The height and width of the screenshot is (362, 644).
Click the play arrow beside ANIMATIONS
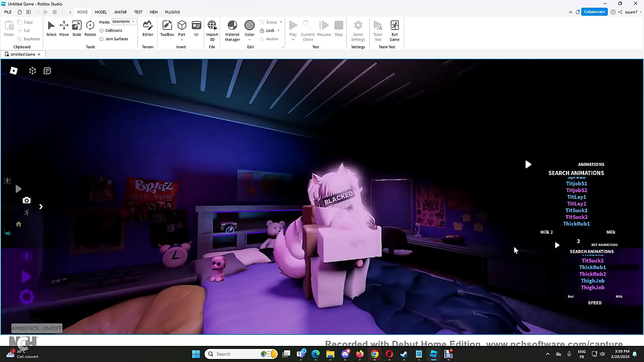click(x=528, y=164)
